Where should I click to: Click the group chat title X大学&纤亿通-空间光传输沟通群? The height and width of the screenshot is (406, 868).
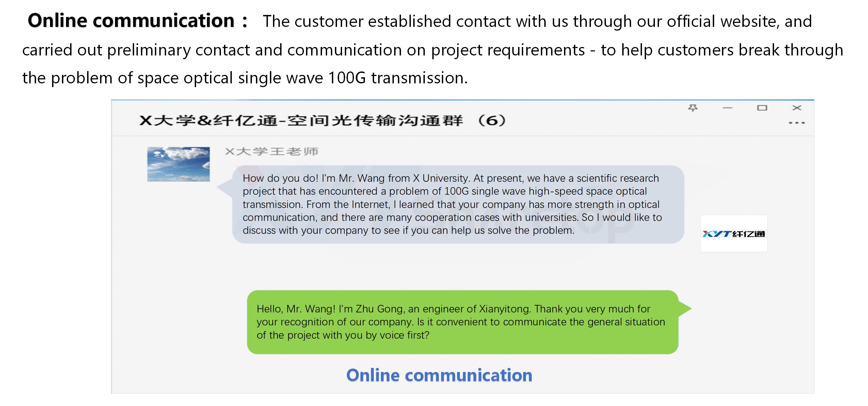click(301, 120)
